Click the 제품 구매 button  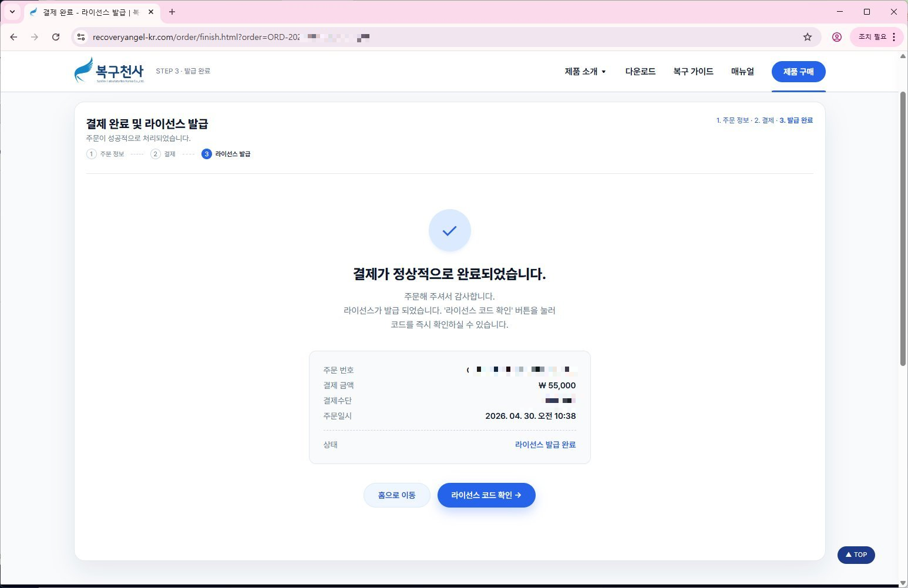coord(798,72)
